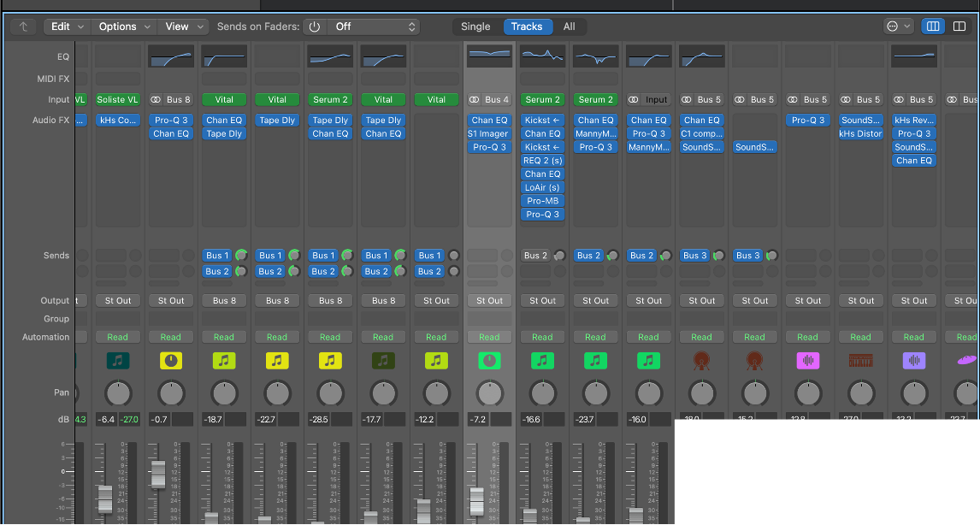Click the Soliste VL instrument slot
980x525 pixels.
[117, 100]
